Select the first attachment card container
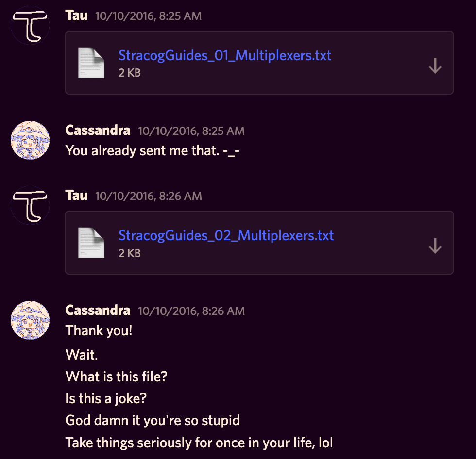This screenshot has width=476, height=459. click(259, 62)
